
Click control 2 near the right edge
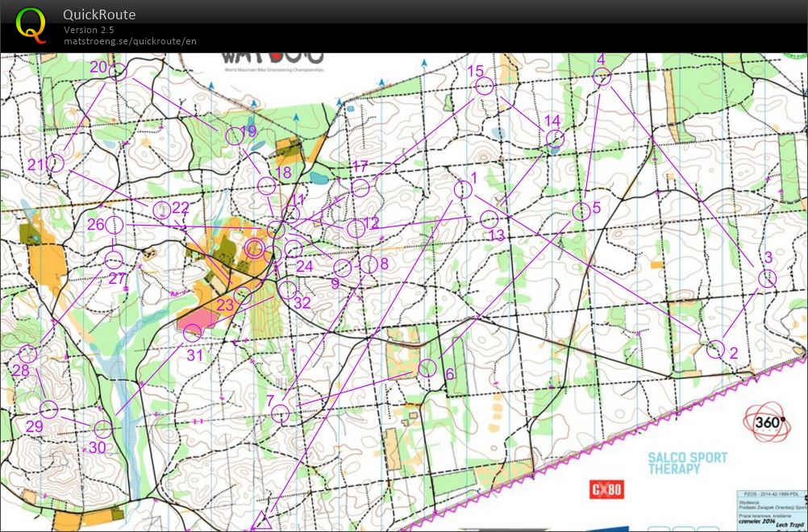click(x=716, y=350)
